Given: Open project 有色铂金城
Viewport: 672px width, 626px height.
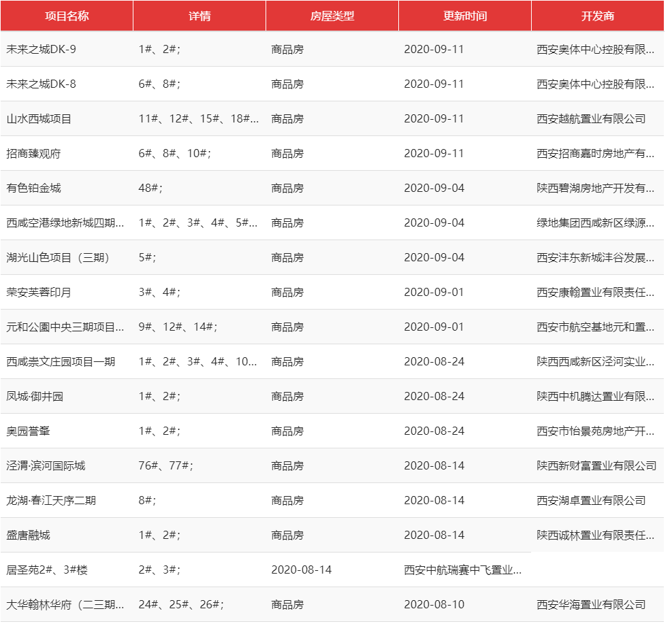Looking at the screenshot, I should pos(33,188).
